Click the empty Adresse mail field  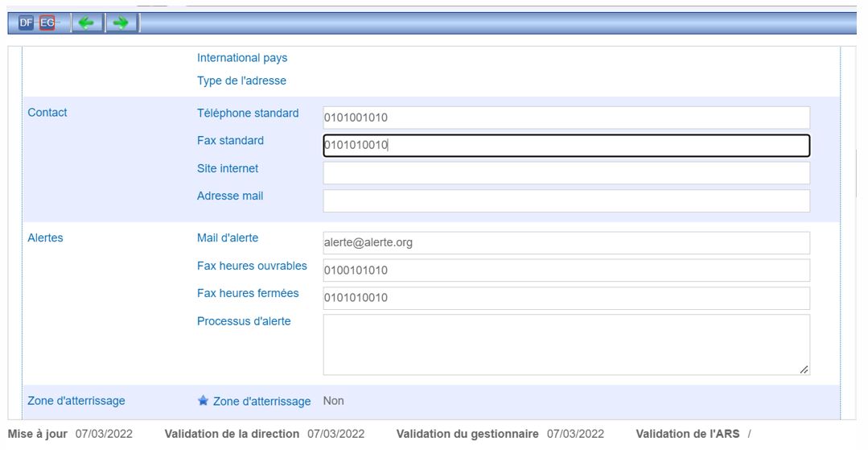point(566,200)
